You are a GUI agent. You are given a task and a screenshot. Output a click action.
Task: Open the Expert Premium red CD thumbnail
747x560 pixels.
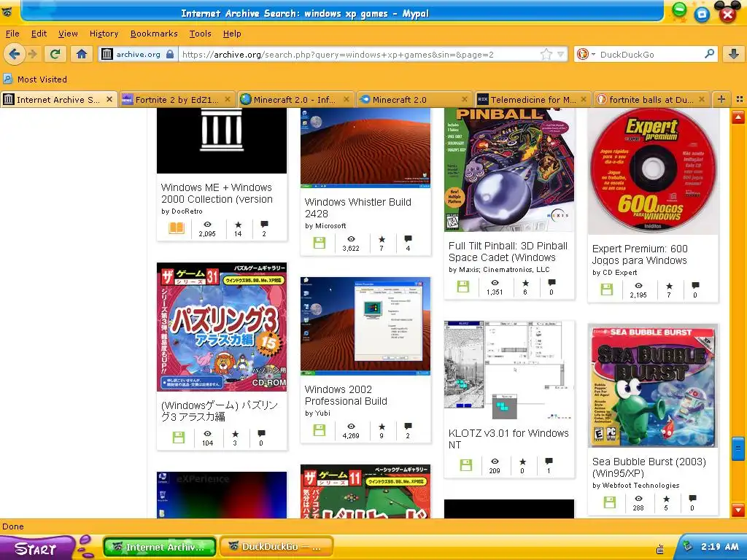coord(653,171)
